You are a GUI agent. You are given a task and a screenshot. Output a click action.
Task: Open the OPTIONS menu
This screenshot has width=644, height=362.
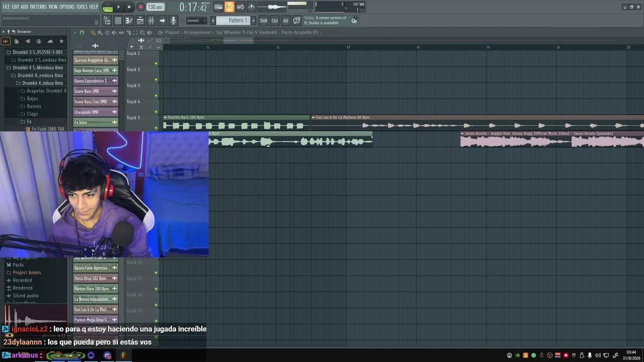click(67, 7)
